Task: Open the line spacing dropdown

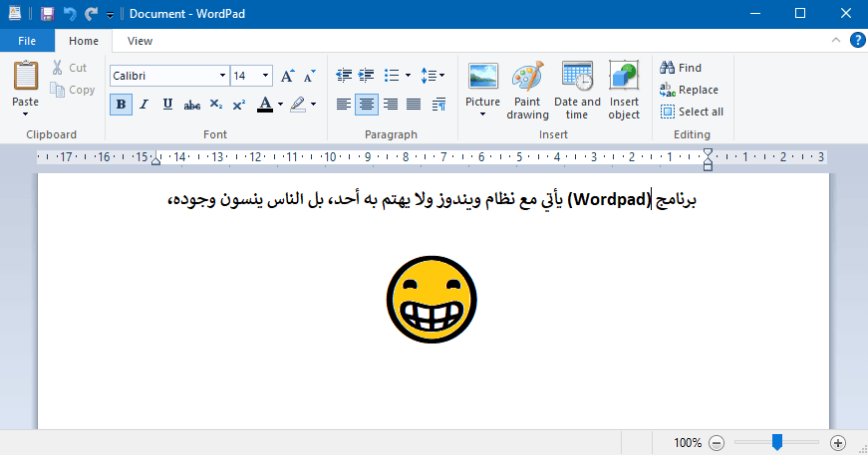Action: click(433, 76)
